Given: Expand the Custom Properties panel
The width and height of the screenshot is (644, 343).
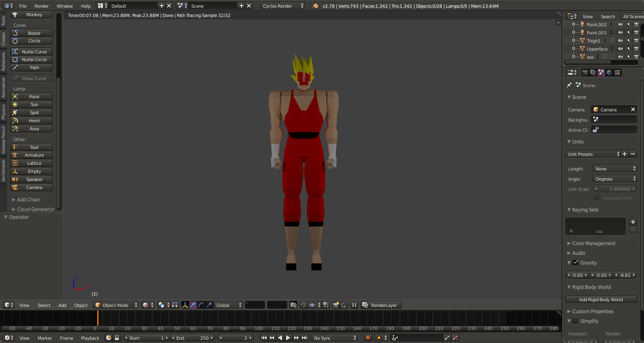Looking at the screenshot, I should click(x=591, y=311).
